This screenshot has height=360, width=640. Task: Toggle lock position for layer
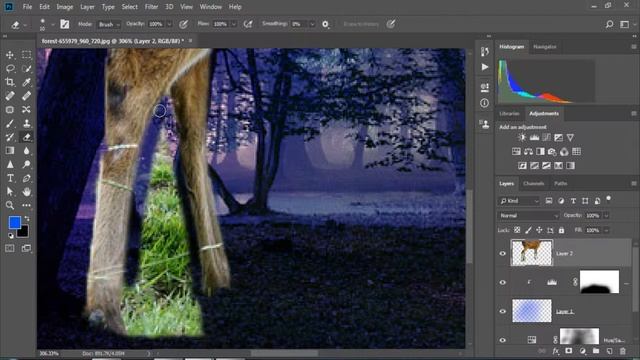(539, 230)
